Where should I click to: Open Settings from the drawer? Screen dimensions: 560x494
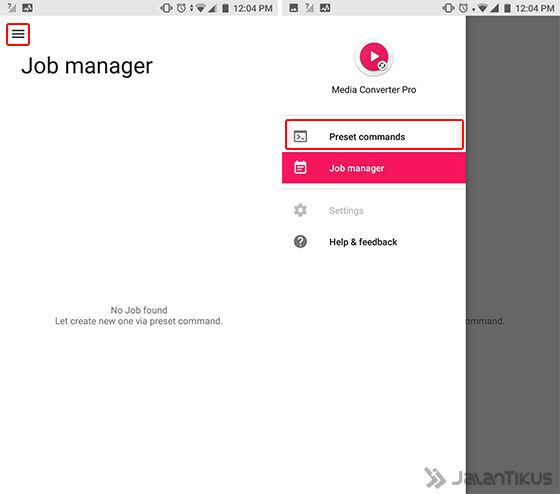coord(374,210)
